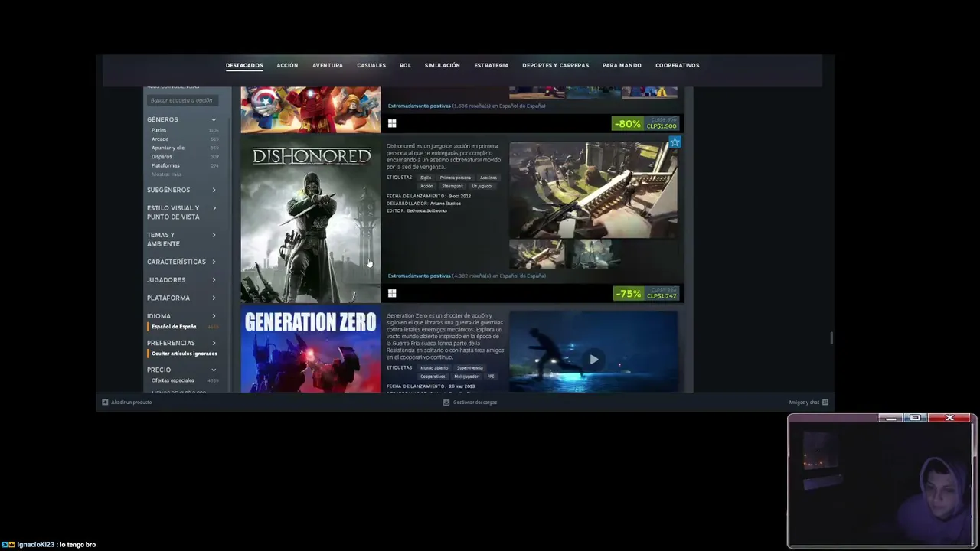This screenshot has height=551, width=980.
Task: Maximize the webcam overlay window
Action: (x=915, y=418)
